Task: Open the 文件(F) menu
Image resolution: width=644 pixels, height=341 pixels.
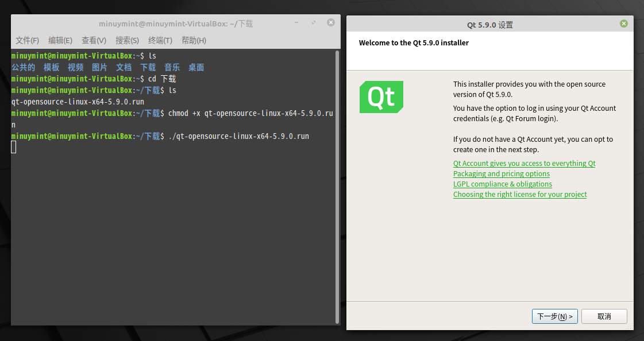Action: point(27,40)
